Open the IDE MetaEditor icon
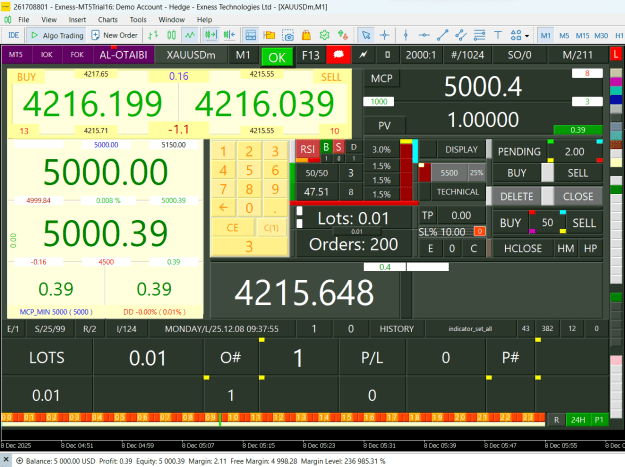Screen dimensions: 625x467 tap(14, 35)
